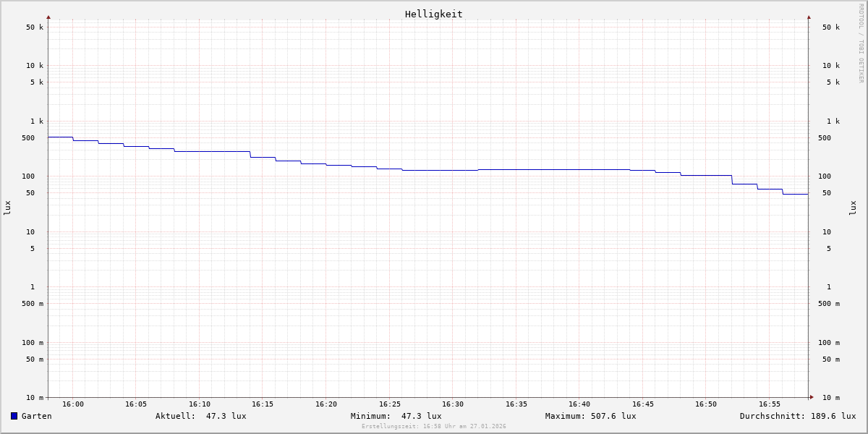Click the red arrow ending the time axis
Image resolution: width=868 pixels, height=434 pixels.
pyautogui.click(x=812, y=396)
